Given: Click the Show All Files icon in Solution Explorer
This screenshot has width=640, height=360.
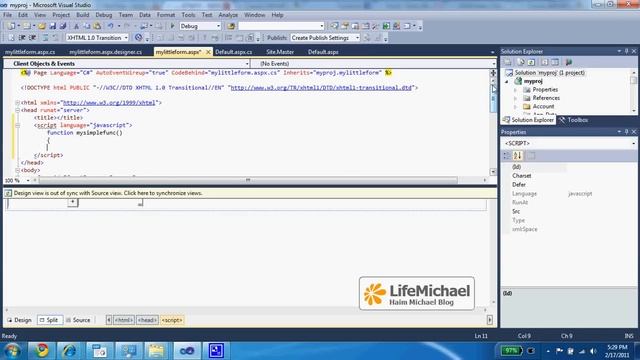Looking at the screenshot, I should coord(521,62).
